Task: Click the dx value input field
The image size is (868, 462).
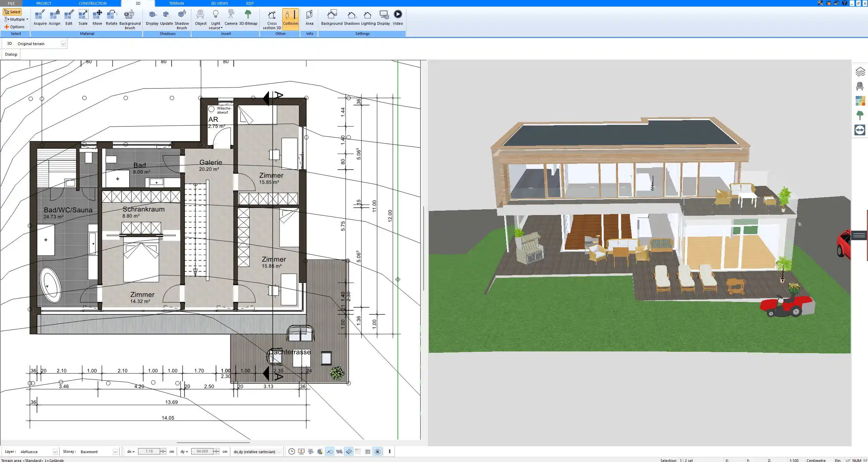Action: pos(149,451)
